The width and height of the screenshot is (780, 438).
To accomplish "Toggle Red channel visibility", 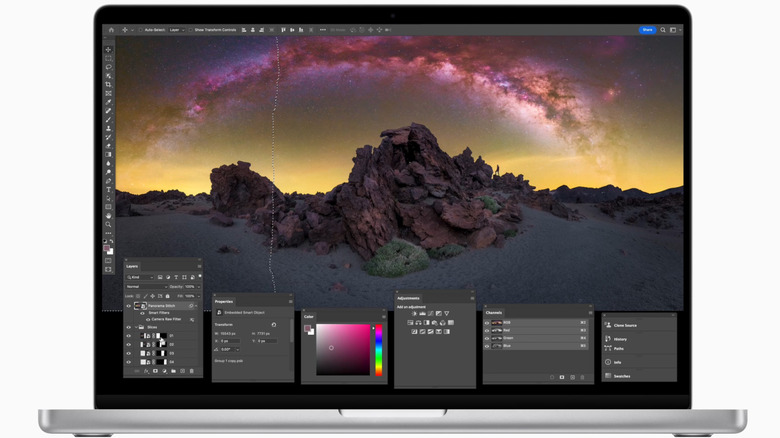I will [x=487, y=330].
